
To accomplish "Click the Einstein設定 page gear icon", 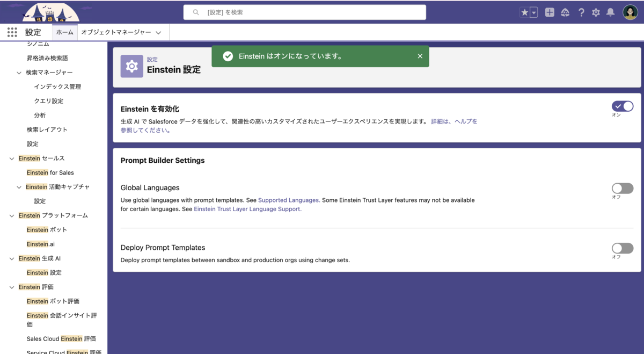I will click(131, 66).
